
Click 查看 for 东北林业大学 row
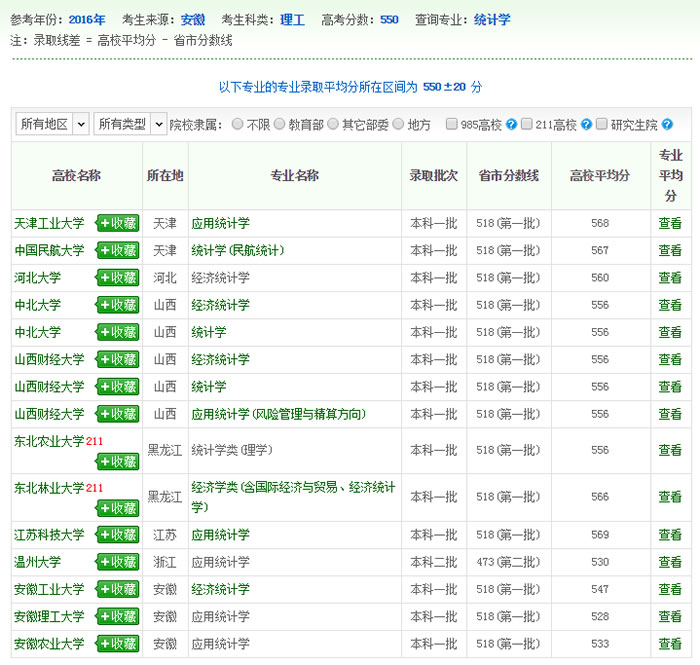tap(670, 497)
